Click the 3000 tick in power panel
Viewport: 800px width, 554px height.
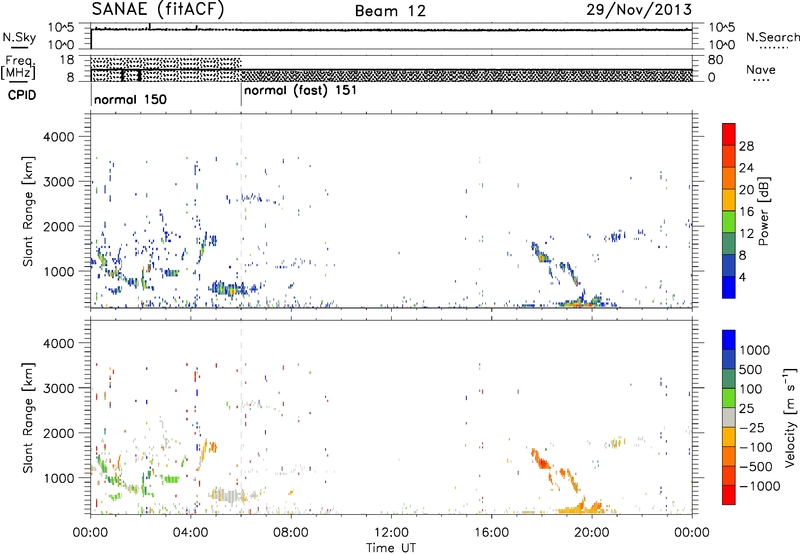pos(58,182)
